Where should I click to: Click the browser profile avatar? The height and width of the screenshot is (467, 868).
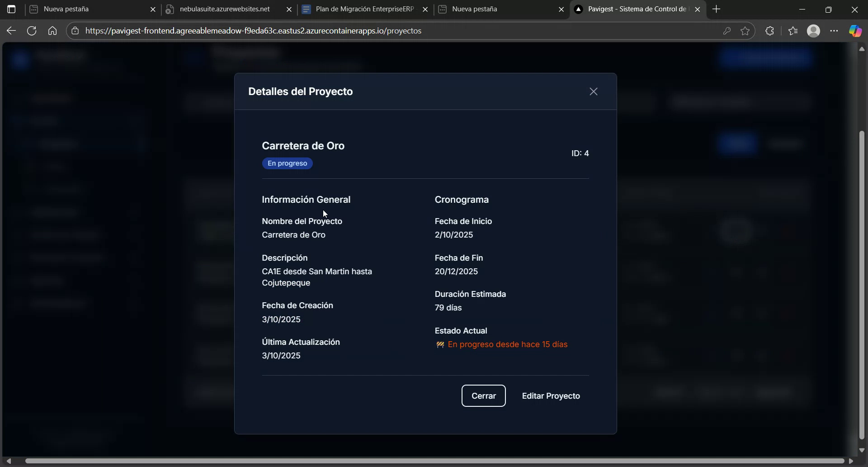coord(814,30)
